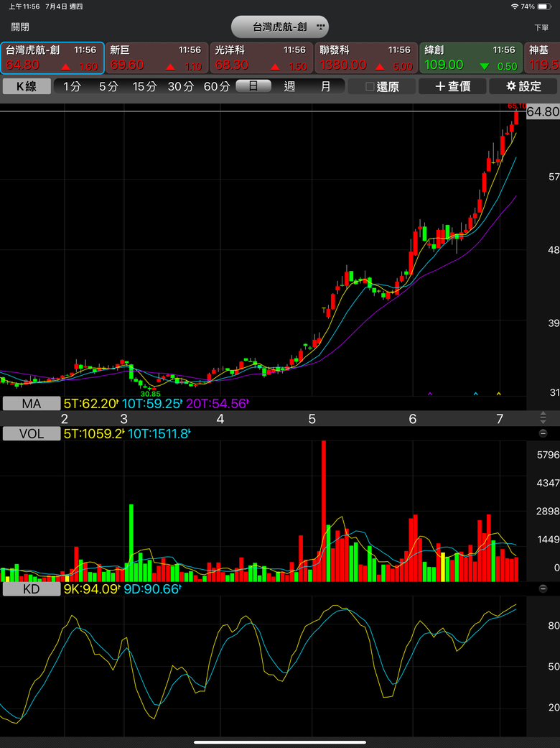The width and height of the screenshot is (560, 748).
Task: Switch to 週 weekly interval
Action: pyautogui.click(x=289, y=86)
